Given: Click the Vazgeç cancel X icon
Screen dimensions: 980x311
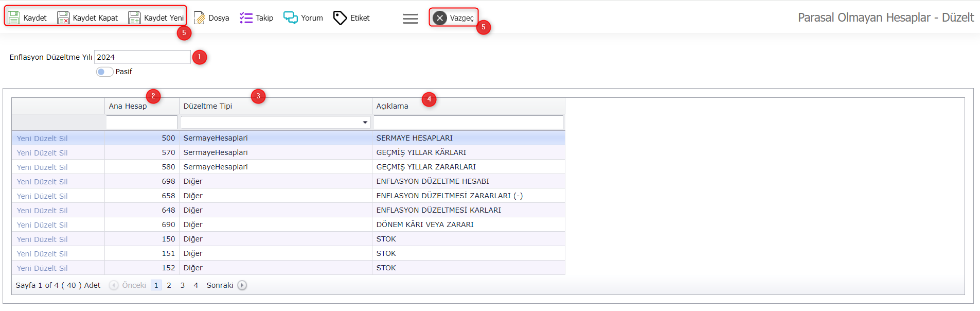Looking at the screenshot, I should tap(440, 18).
